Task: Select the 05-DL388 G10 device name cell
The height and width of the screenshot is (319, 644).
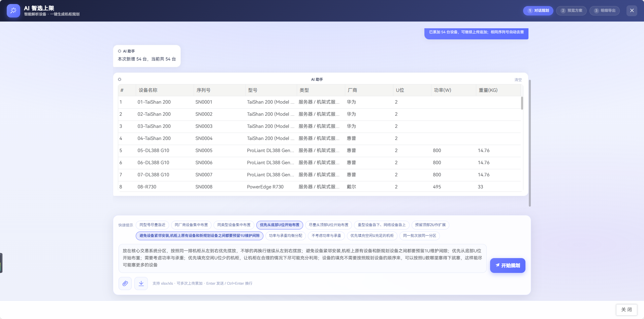Action: point(153,150)
